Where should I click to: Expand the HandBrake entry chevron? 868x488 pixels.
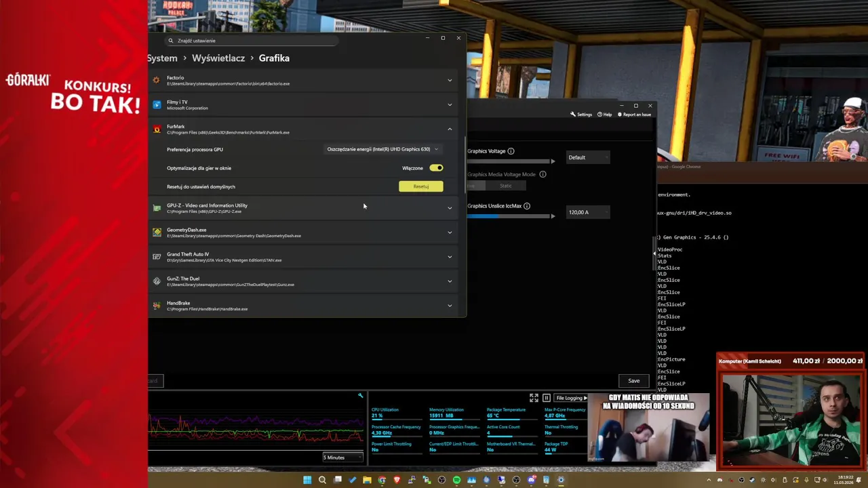tap(450, 306)
